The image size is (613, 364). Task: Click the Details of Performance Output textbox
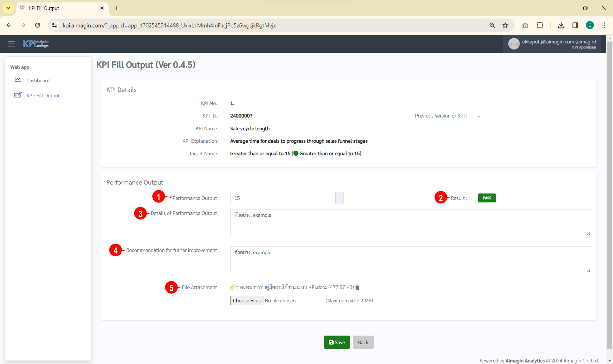410,223
